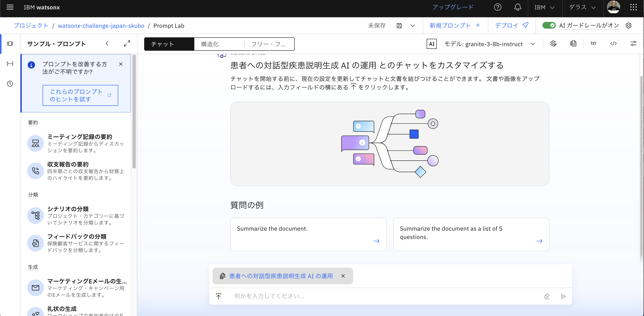
Task: Open notifications with the bell icon
Action: [x=517, y=7]
